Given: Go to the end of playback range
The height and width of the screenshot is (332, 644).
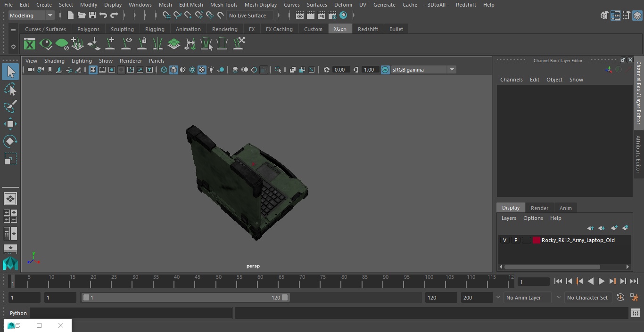Looking at the screenshot, I should point(634,281).
